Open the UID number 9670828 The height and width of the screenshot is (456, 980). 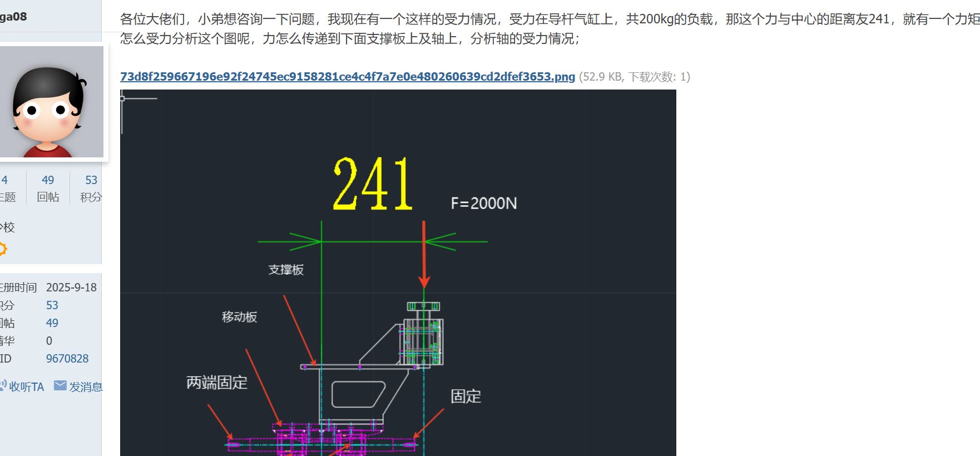[67, 359]
